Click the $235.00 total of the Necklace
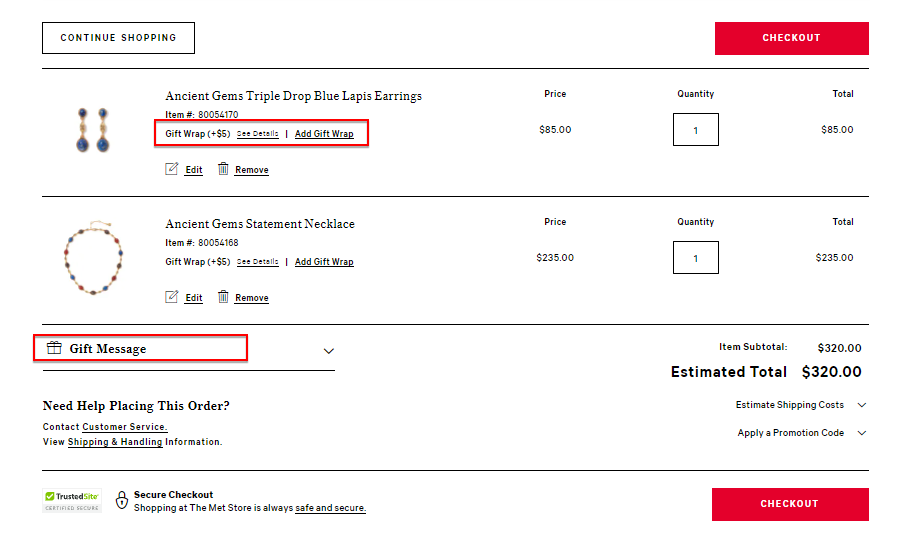This screenshot has height=533, width=900. tap(835, 258)
